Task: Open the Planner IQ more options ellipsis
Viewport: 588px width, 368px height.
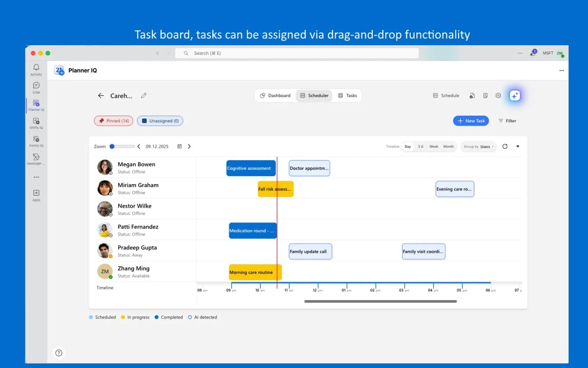Action: [562, 70]
